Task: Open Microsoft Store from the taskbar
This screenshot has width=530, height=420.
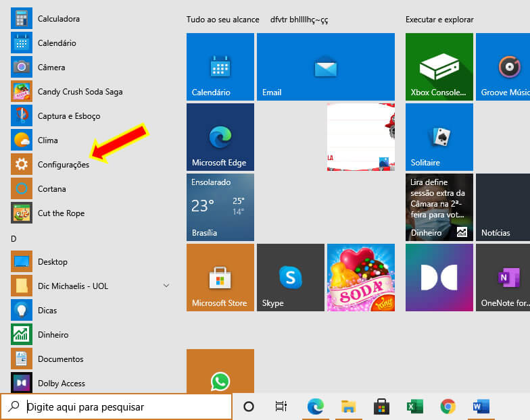Action: click(381, 406)
